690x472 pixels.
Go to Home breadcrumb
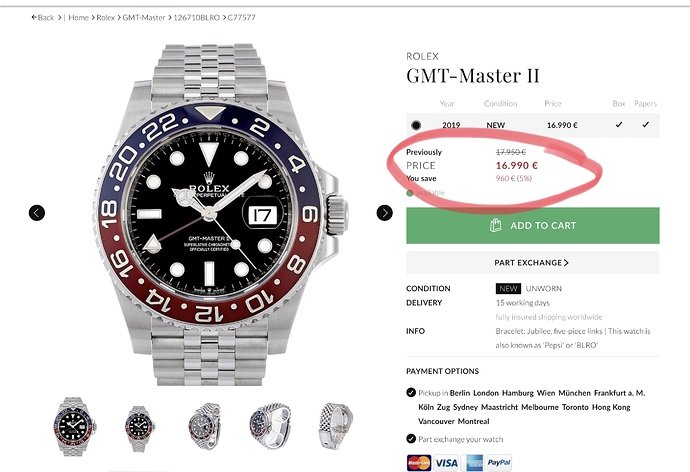[79, 17]
